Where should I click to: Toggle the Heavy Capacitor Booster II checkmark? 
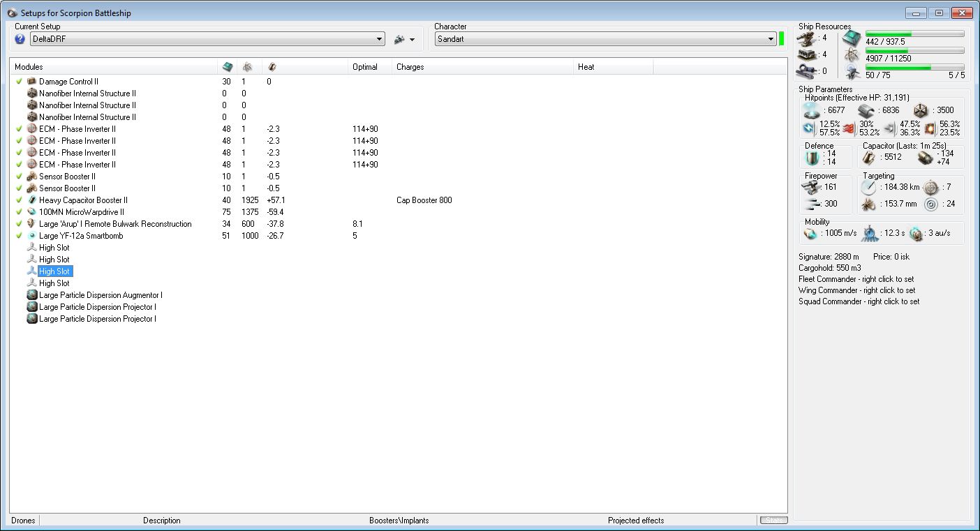20,200
